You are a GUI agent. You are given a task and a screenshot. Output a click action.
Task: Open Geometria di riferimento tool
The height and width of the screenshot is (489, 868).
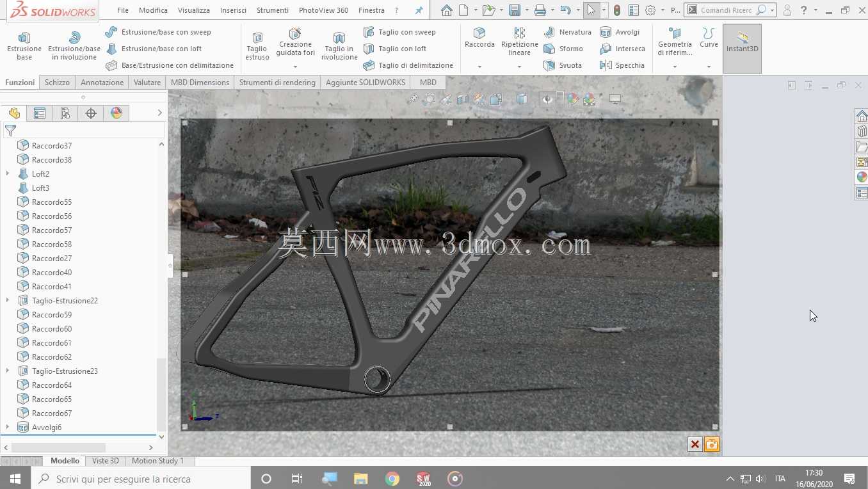[x=675, y=41]
